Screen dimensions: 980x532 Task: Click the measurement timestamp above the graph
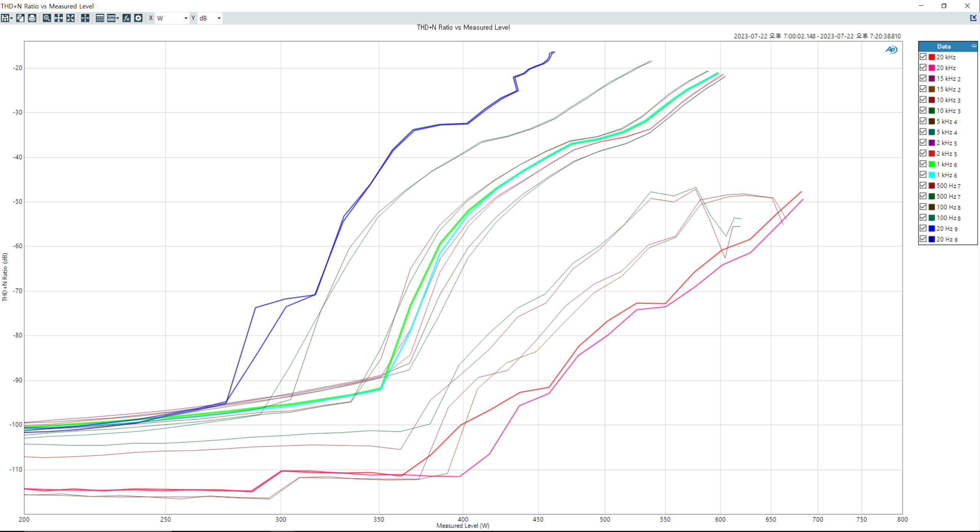click(x=817, y=36)
